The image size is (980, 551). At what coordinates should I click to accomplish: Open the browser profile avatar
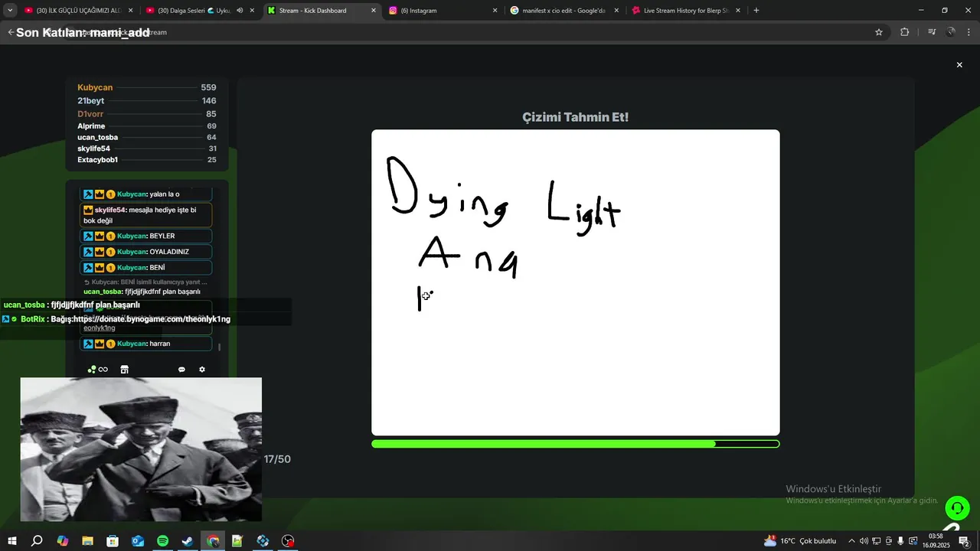click(951, 32)
